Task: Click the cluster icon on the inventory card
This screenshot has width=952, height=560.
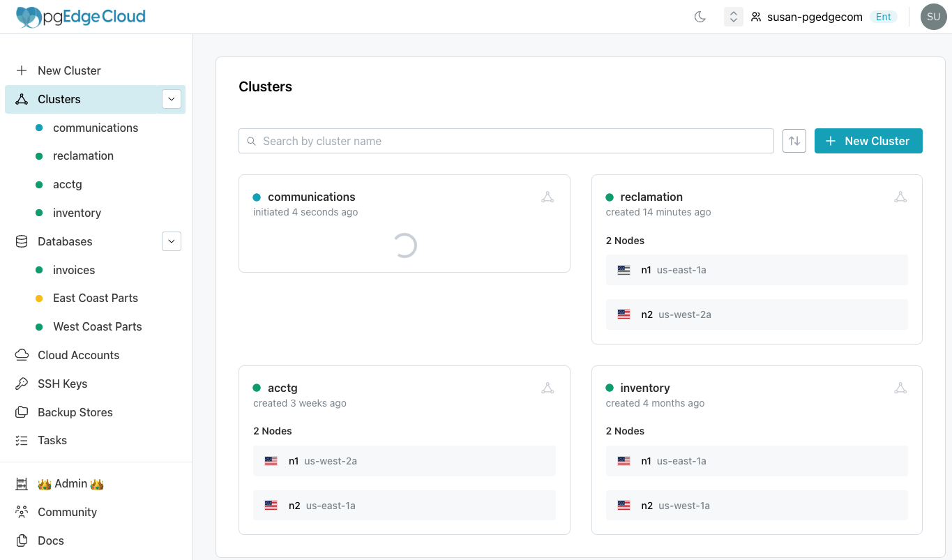Action: pyautogui.click(x=900, y=387)
